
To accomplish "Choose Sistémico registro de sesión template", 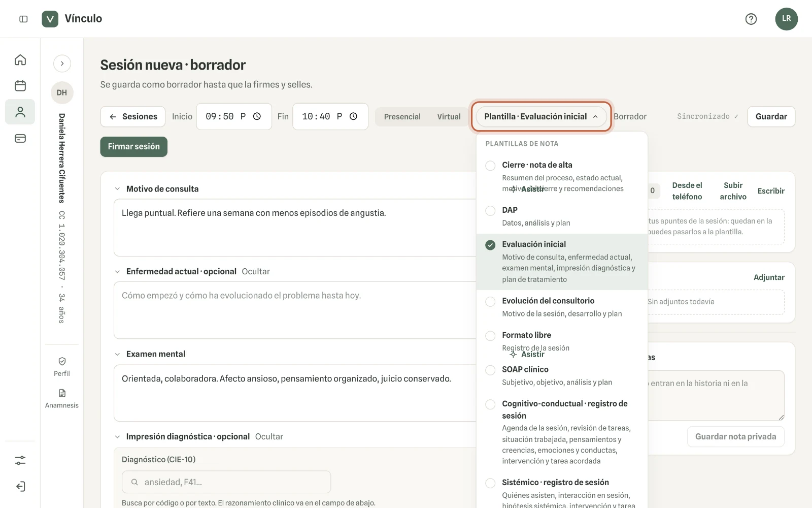I will (x=562, y=490).
